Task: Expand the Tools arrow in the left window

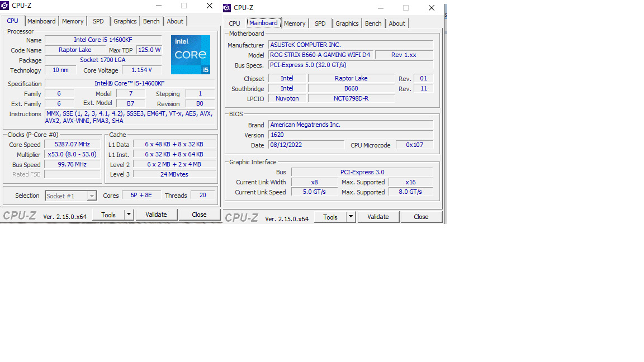Action: pyautogui.click(x=129, y=215)
